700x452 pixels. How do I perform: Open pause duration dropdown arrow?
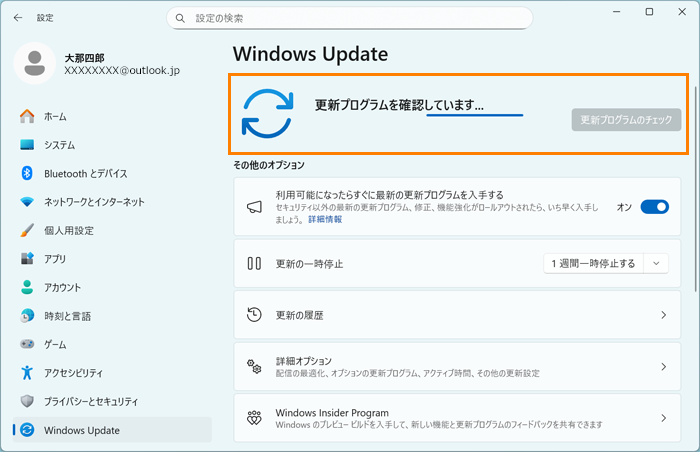pyautogui.click(x=656, y=264)
